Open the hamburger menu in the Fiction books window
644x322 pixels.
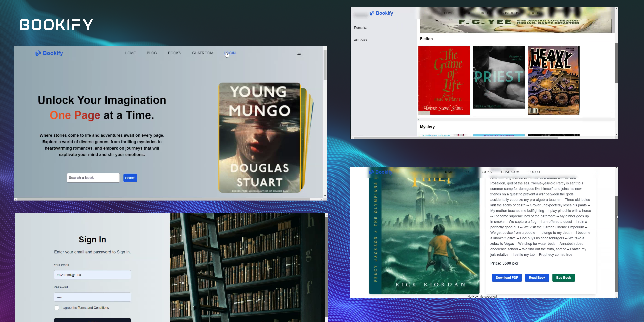tap(594, 13)
